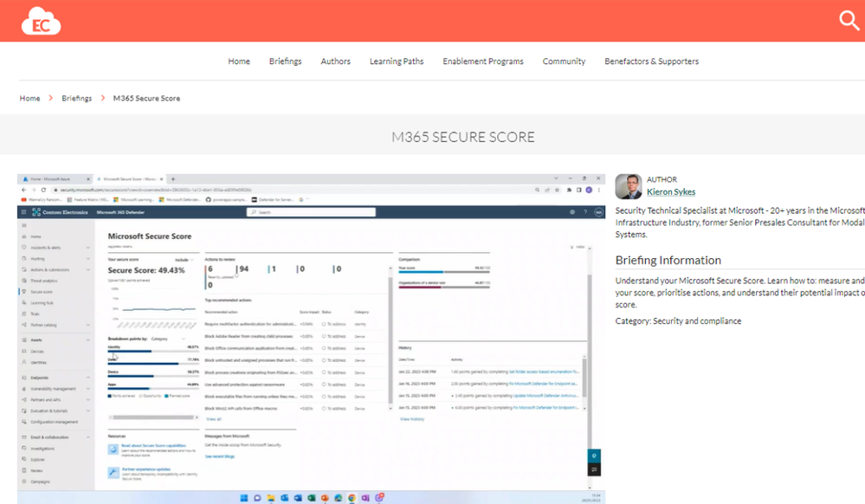Click the horizontal scrollbar under breakdown chart

pos(153,417)
